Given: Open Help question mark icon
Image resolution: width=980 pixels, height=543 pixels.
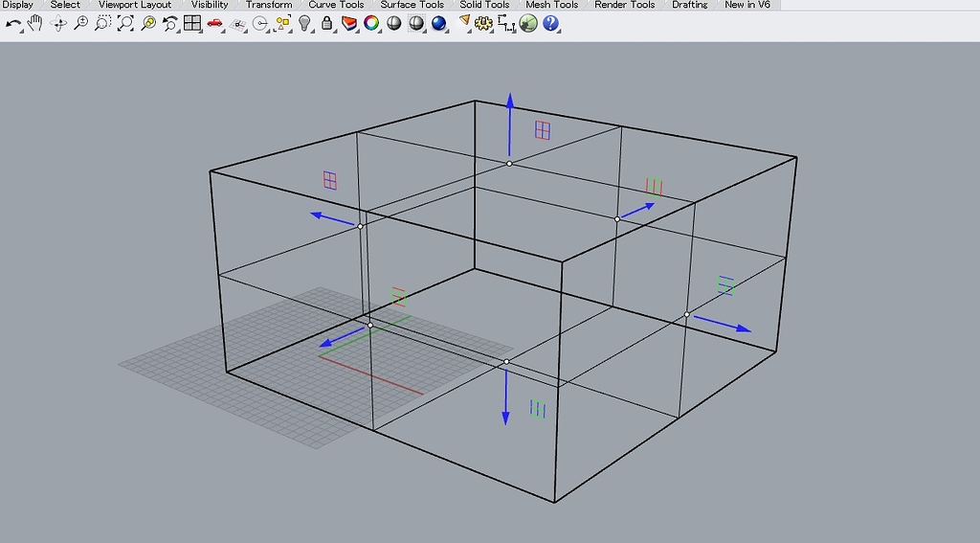Looking at the screenshot, I should pyautogui.click(x=550, y=24).
